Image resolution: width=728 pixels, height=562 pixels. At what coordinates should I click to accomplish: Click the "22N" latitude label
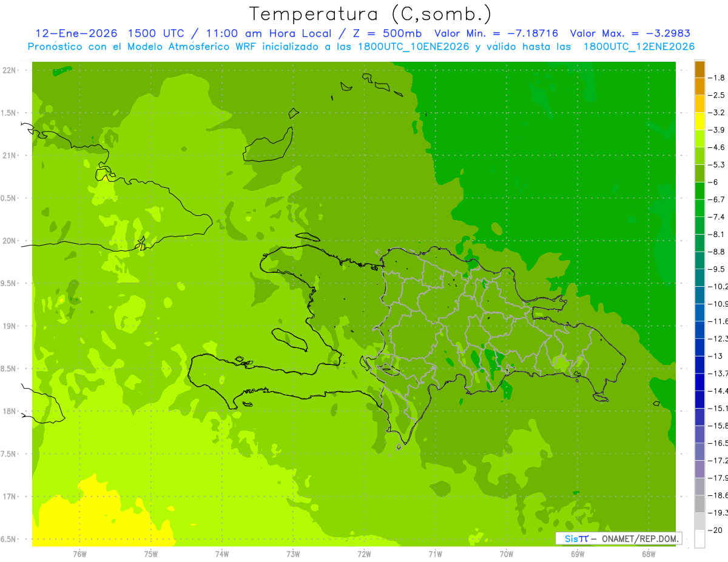[9, 70]
